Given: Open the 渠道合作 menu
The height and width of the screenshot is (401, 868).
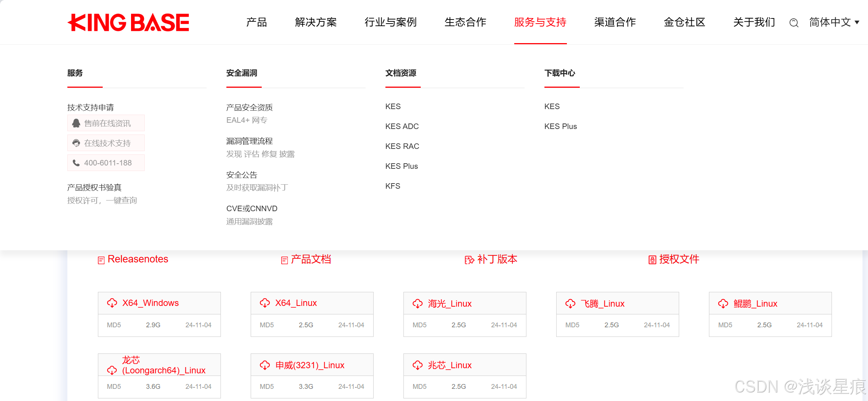Looking at the screenshot, I should 615,22.
